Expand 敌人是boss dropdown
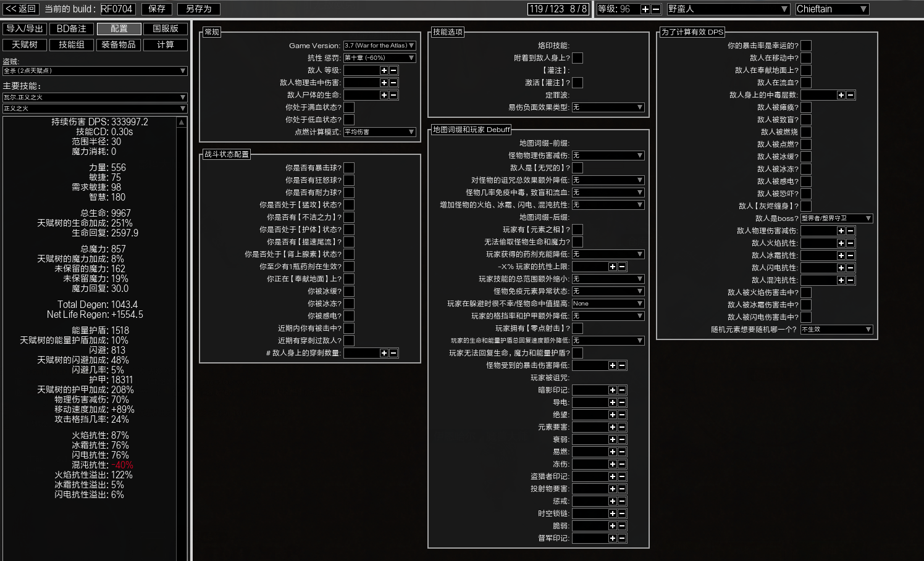 coord(837,218)
